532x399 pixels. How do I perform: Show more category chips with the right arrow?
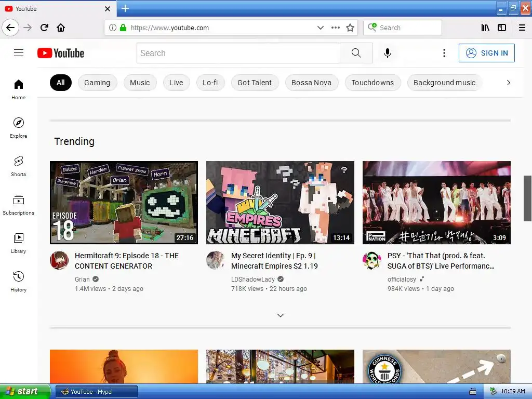click(x=508, y=83)
